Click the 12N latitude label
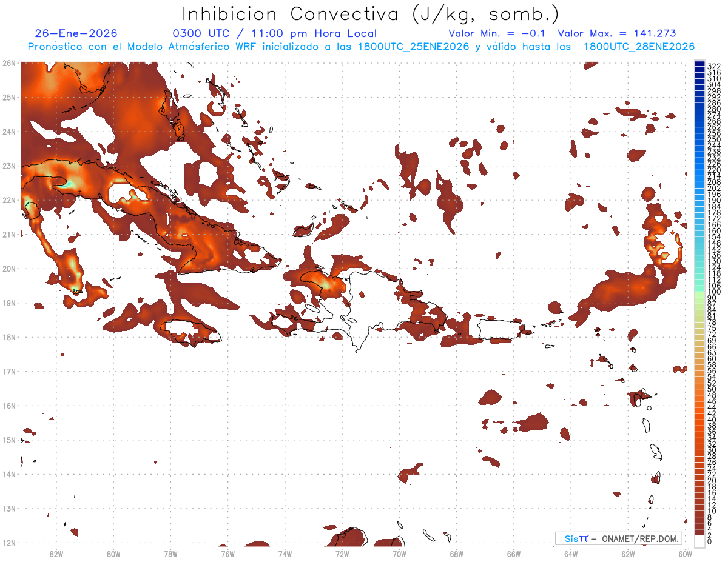 pyautogui.click(x=8, y=543)
